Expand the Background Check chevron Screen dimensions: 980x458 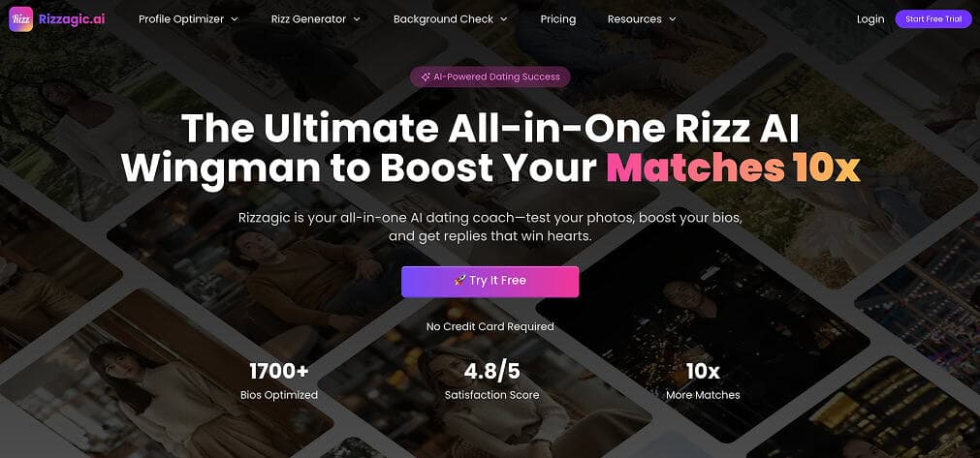coord(504,19)
